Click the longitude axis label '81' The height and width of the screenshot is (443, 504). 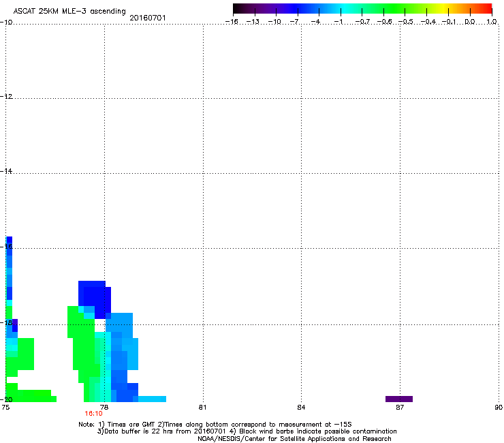pos(202,408)
